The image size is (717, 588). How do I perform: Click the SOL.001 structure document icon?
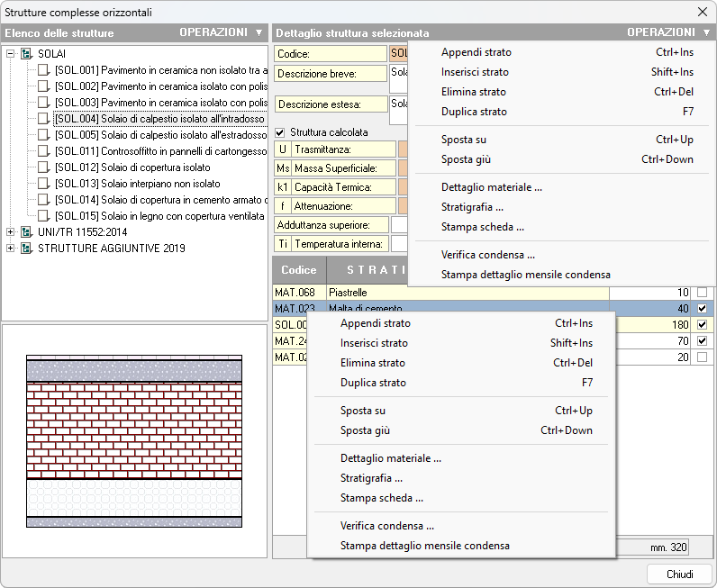click(43, 70)
